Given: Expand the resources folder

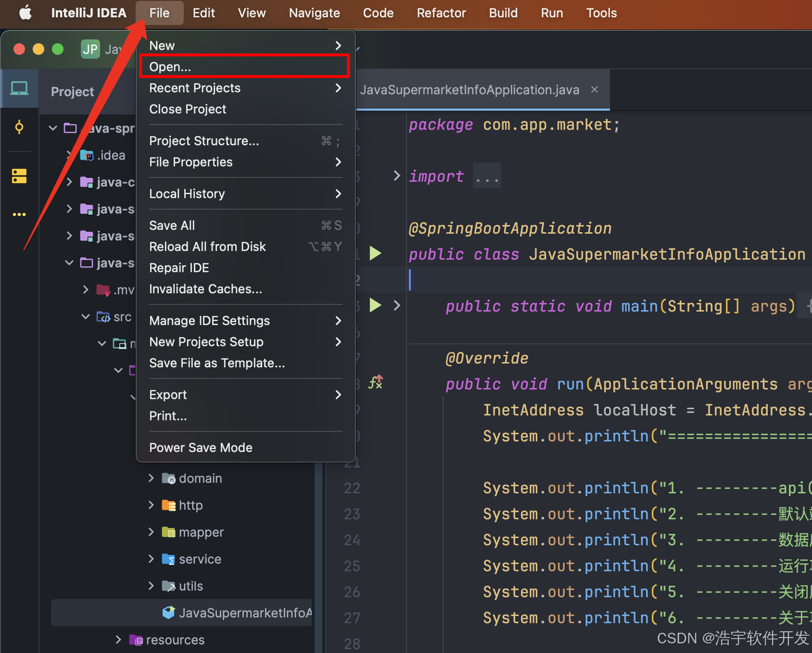Looking at the screenshot, I should click(118, 640).
